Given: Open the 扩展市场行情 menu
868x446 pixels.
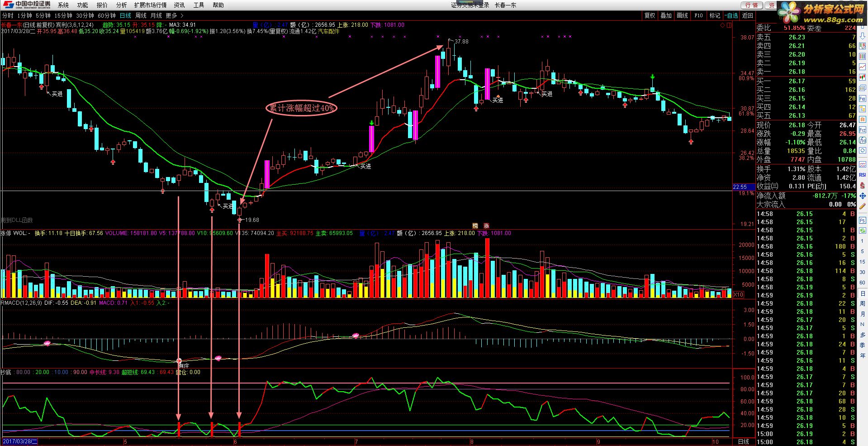Looking at the screenshot, I should pyautogui.click(x=151, y=5).
